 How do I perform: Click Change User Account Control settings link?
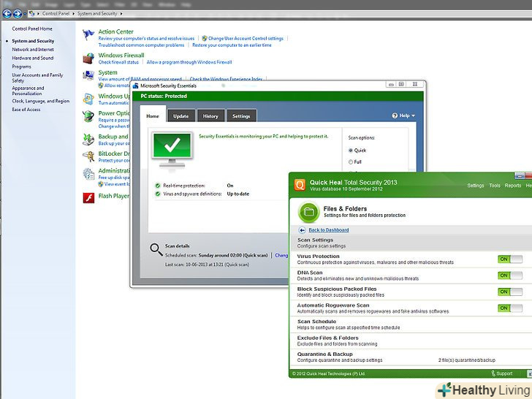pyautogui.click(x=246, y=38)
